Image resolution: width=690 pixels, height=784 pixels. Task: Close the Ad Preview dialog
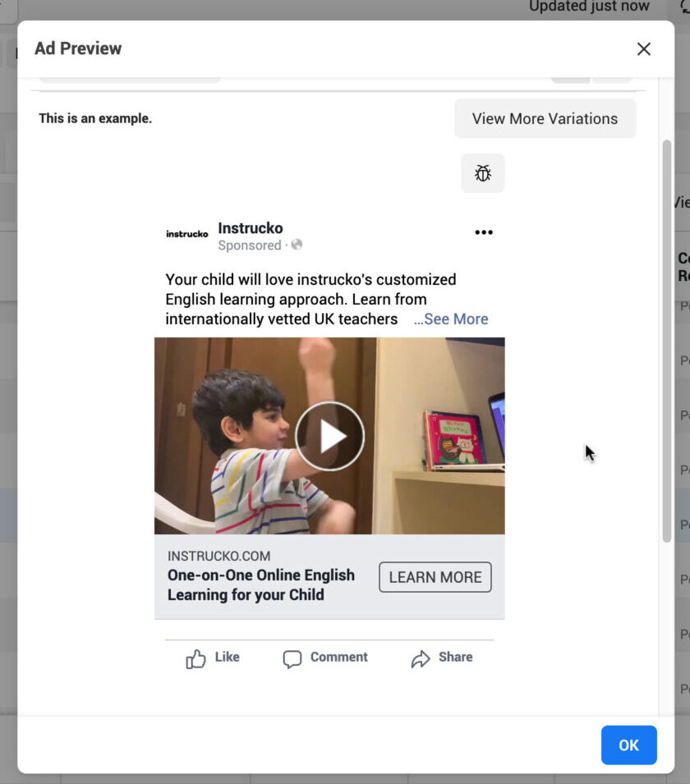coord(643,49)
